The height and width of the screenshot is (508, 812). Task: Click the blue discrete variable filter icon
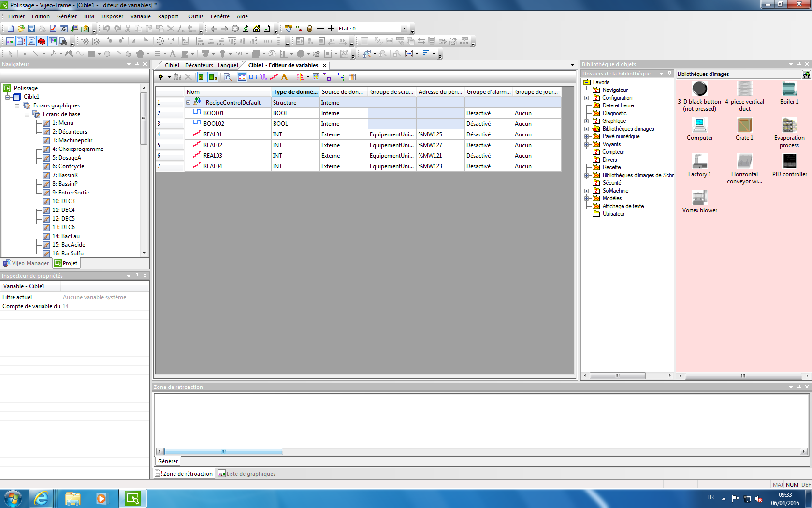point(253,77)
